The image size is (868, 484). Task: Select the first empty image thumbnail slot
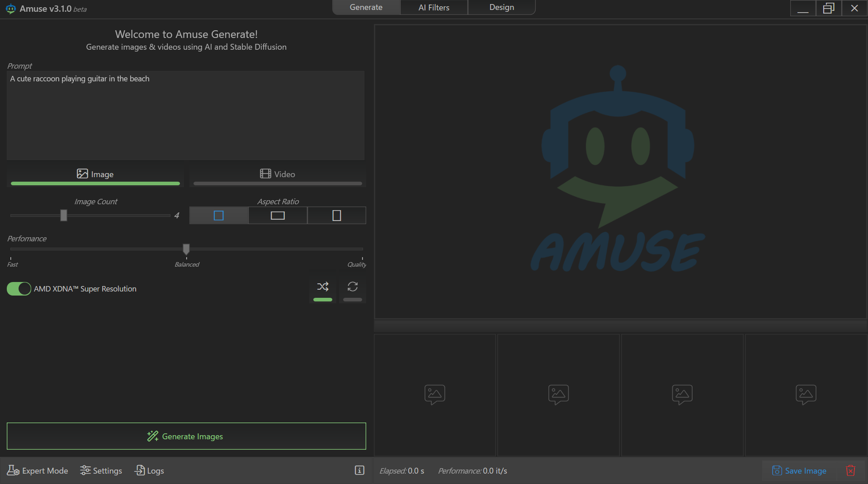(x=435, y=395)
